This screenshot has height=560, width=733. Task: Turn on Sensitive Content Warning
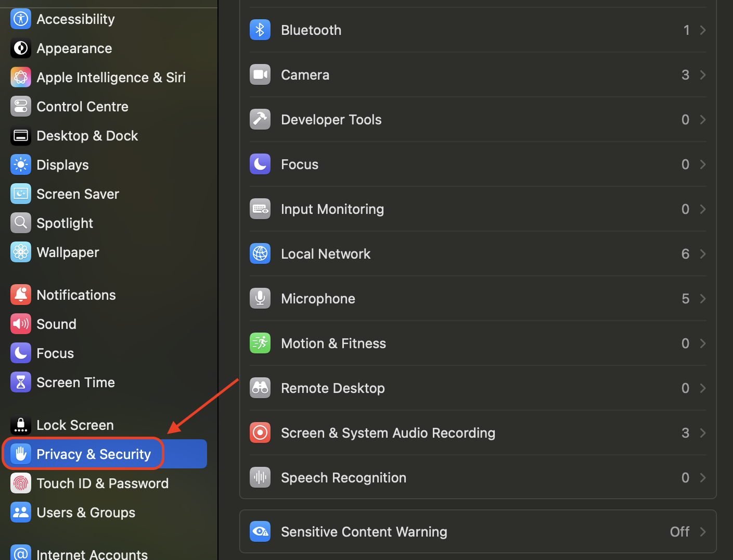point(478,531)
